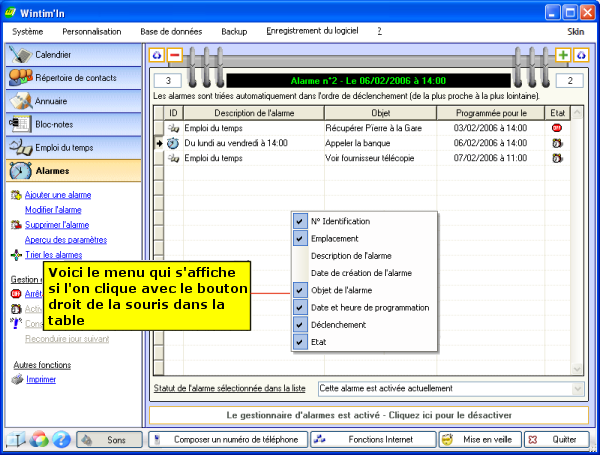The height and width of the screenshot is (455, 600).
Task: Click the printer icon beside Imprimer
Action: pos(17,380)
